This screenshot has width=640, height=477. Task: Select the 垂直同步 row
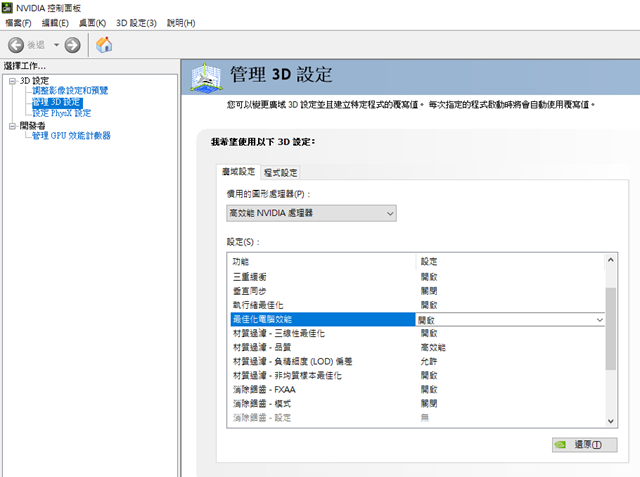tap(418, 291)
